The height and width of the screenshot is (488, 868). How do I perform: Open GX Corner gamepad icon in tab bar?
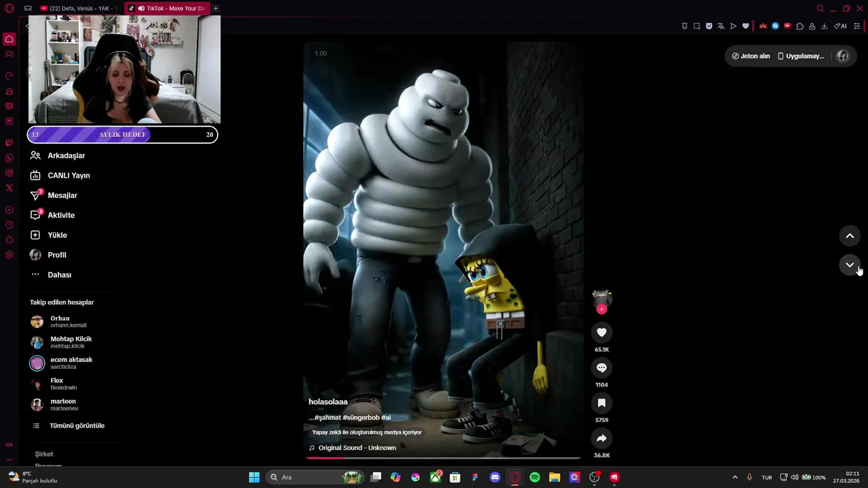(x=28, y=8)
